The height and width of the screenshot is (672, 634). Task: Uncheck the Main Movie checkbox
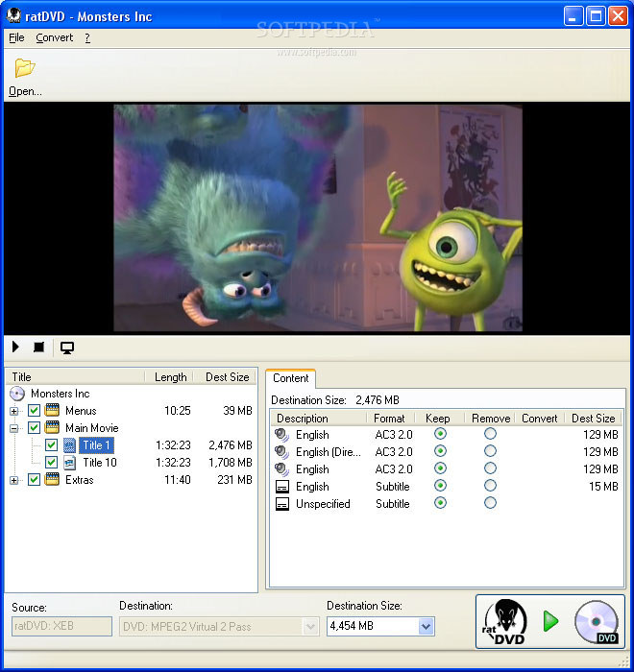point(34,428)
